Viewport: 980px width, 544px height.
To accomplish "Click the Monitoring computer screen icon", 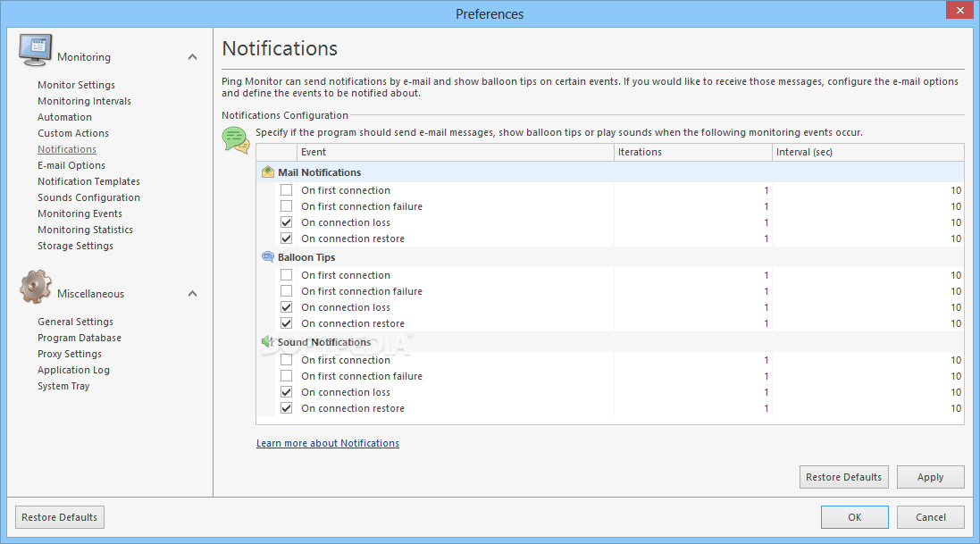I will pos(36,51).
